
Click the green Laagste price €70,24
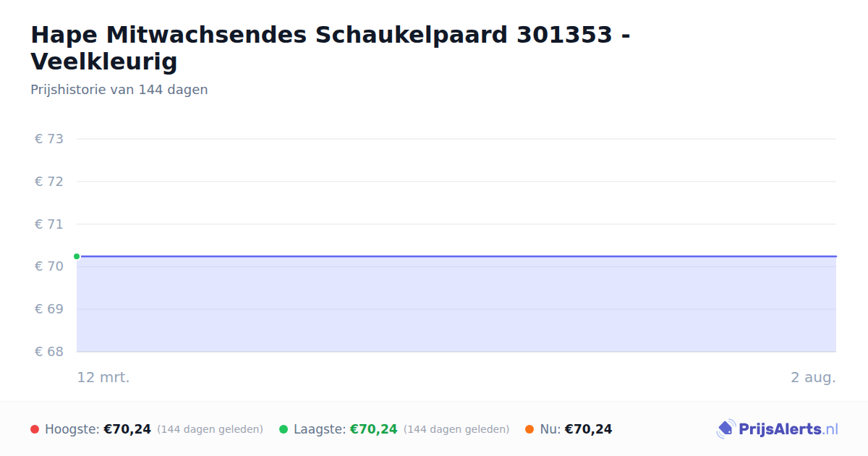374,429
